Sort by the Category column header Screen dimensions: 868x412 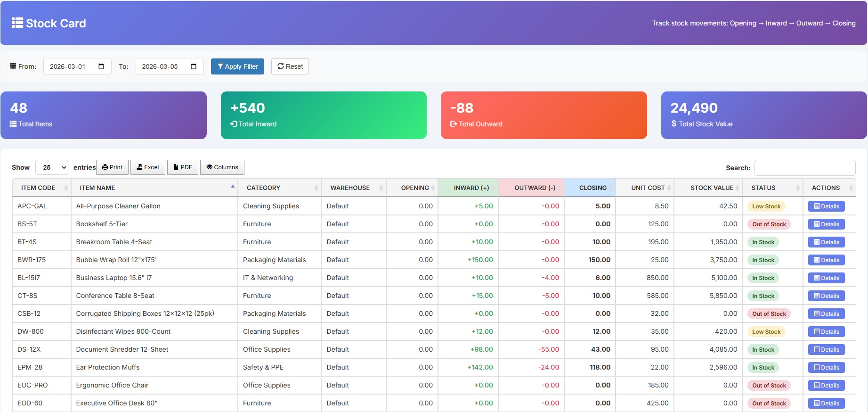click(x=263, y=188)
